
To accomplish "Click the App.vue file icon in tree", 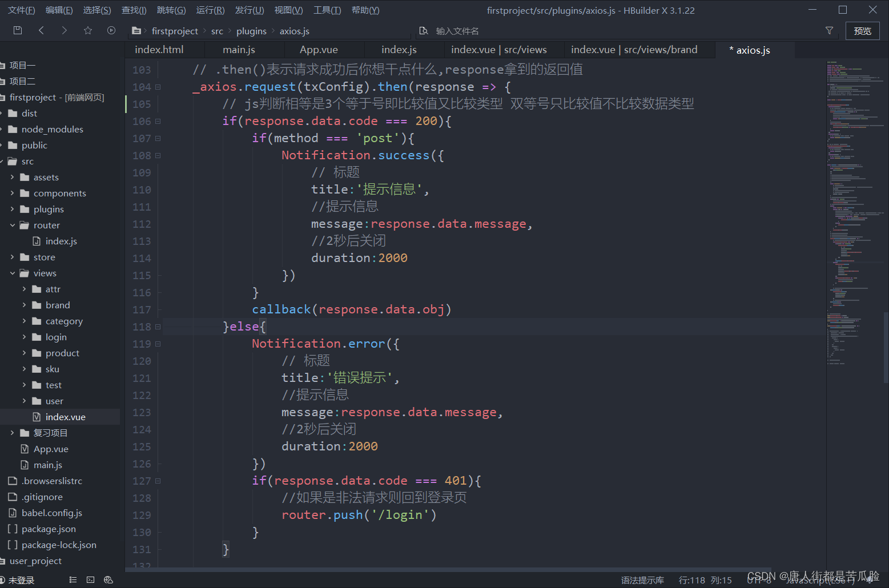I will 25,449.
